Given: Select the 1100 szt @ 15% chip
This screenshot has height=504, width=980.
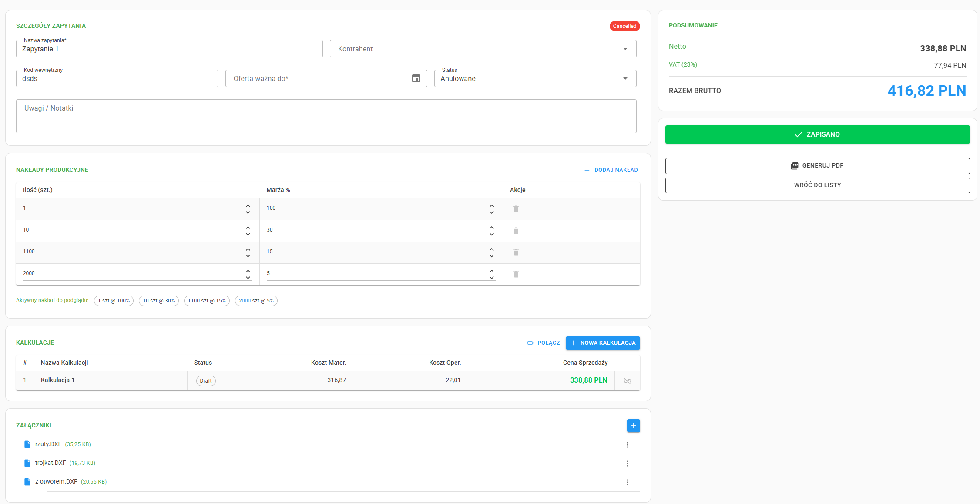Looking at the screenshot, I should click(x=207, y=301).
